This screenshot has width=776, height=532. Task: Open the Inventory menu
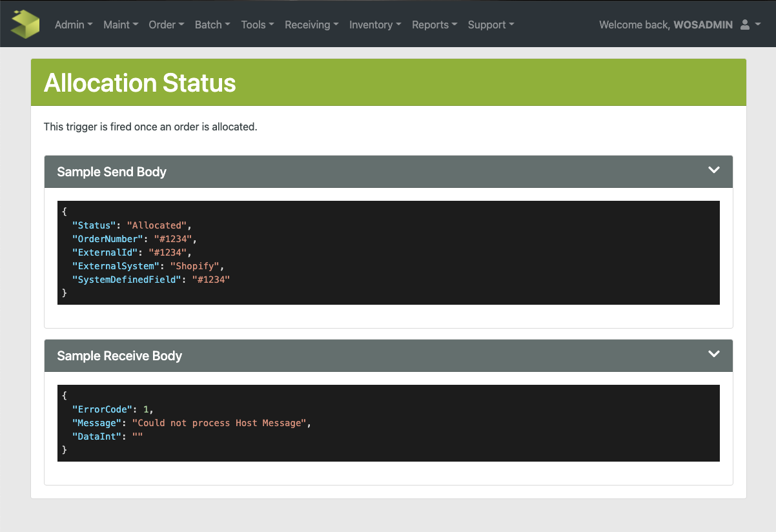375,25
